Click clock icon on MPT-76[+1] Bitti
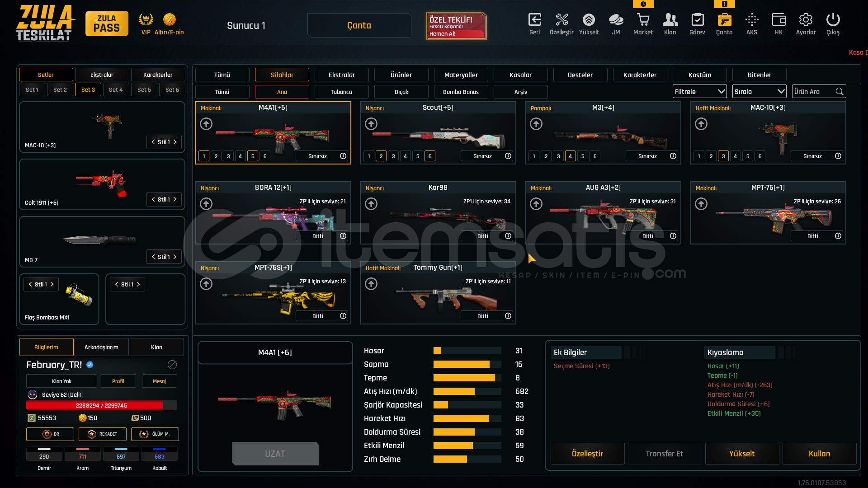This screenshot has width=868, height=488. point(838,236)
